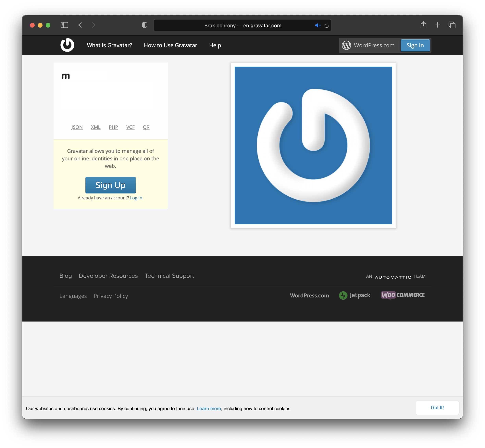Open the privacy report shield icon
The height and width of the screenshot is (448, 485).
pyautogui.click(x=144, y=25)
